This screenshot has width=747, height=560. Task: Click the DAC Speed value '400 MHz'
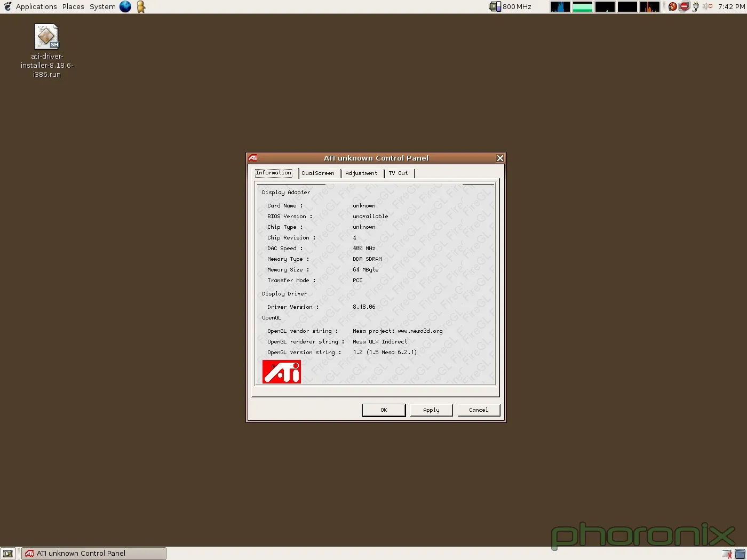(x=364, y=249)
